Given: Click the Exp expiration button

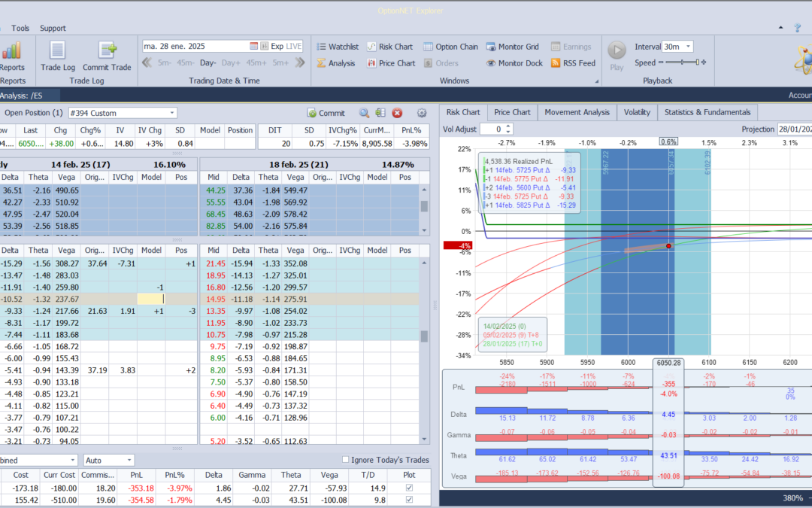Looking at the screenshot, I should coord(277,46).
